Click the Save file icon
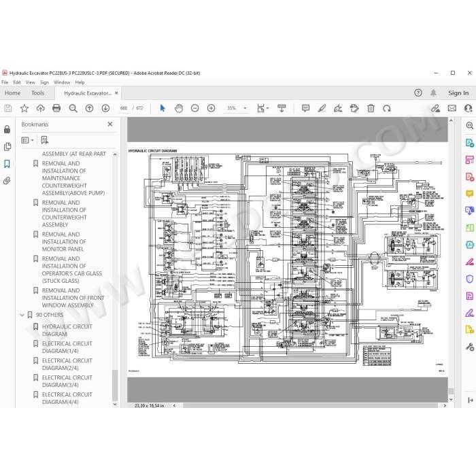Image resolution: width=476 pixels, height=476 pixels. [x=8, y=108]
